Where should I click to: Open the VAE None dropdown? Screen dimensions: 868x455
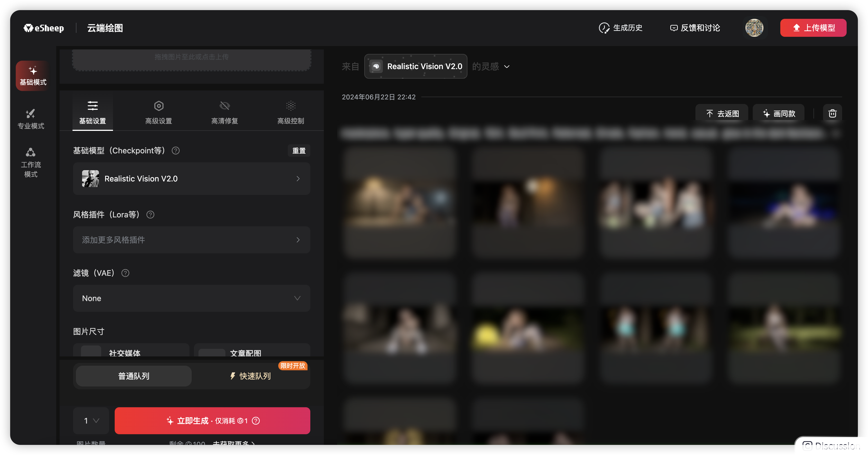coord(191,298)
